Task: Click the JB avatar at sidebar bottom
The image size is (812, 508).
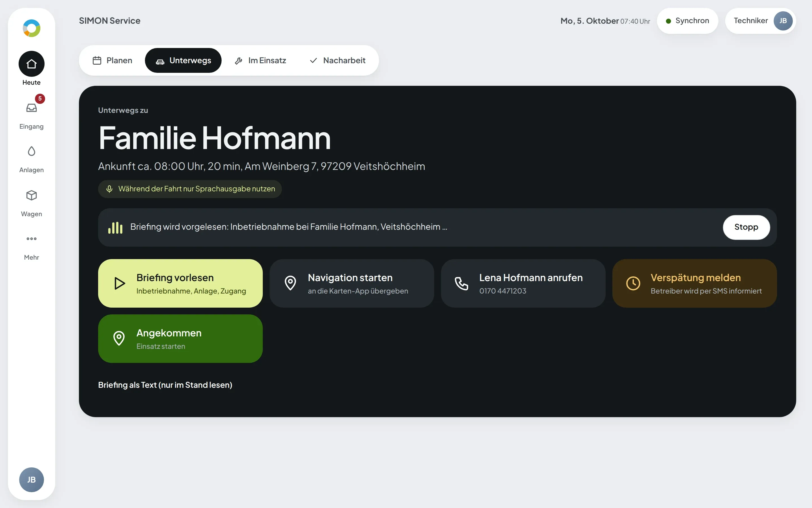Action: pyautogui.click(x=32, y=480)
